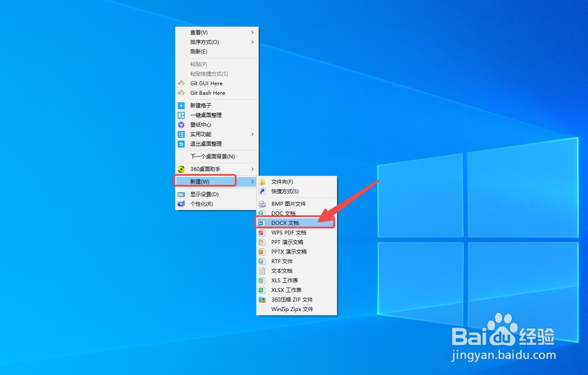Expand the 查看(V) submenu arrow
588x375 pixels.
point(253,33)
